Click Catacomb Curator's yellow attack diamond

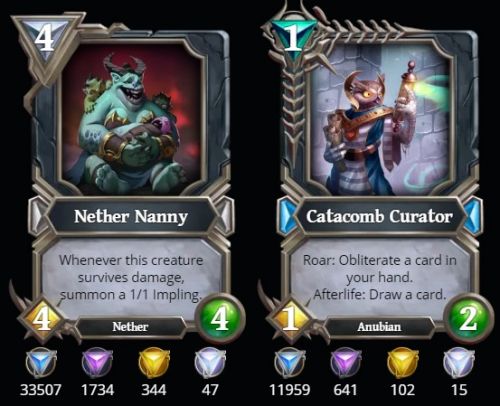coord(291,321)
